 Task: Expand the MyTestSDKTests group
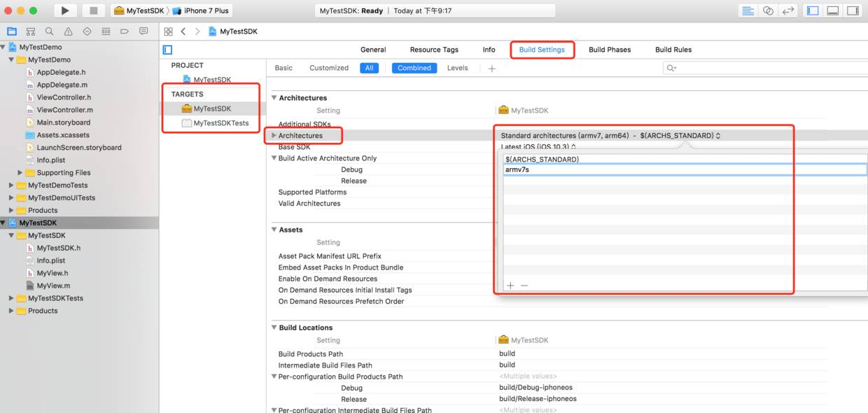[11, 298]
